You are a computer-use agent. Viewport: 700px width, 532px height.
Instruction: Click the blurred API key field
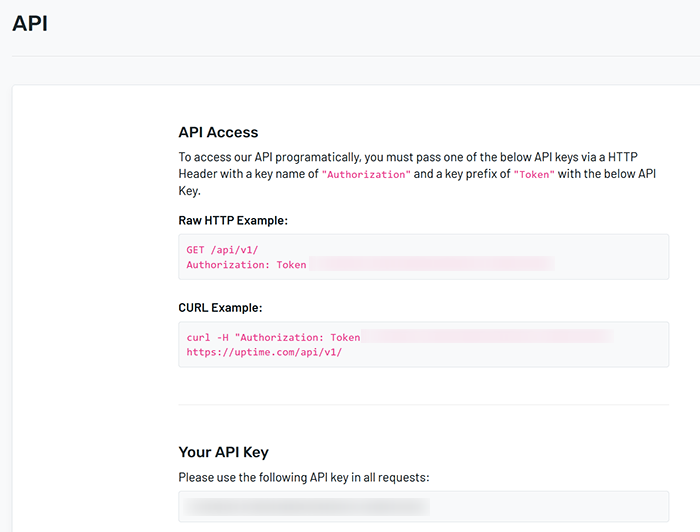tap(424, 507)
